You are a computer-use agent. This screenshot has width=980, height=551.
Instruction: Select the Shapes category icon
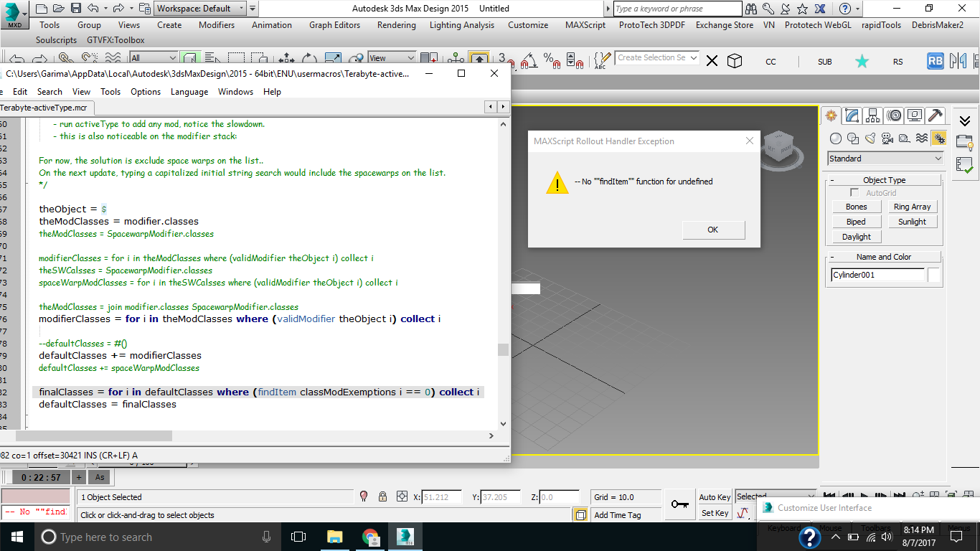coord(852,138)
